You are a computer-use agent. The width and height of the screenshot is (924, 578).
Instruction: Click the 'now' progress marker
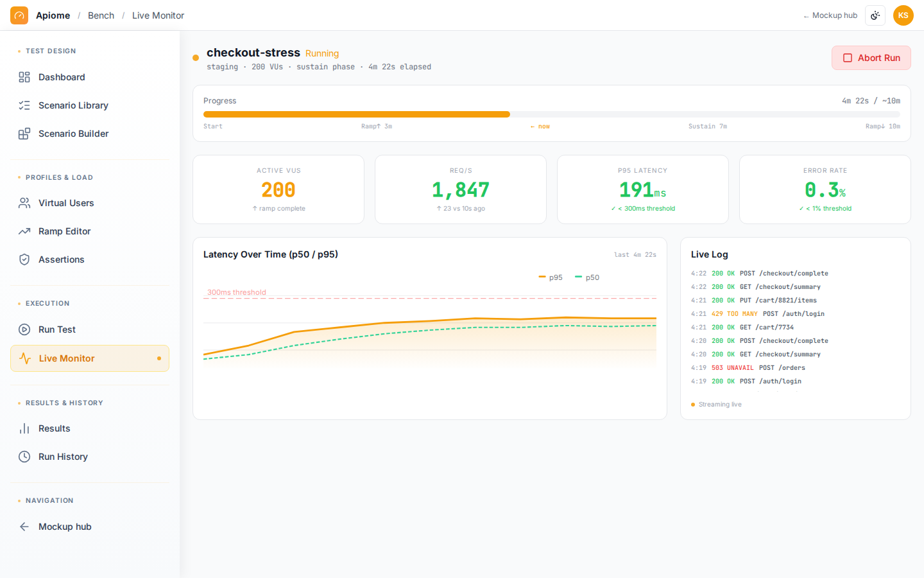coord(540,127)
